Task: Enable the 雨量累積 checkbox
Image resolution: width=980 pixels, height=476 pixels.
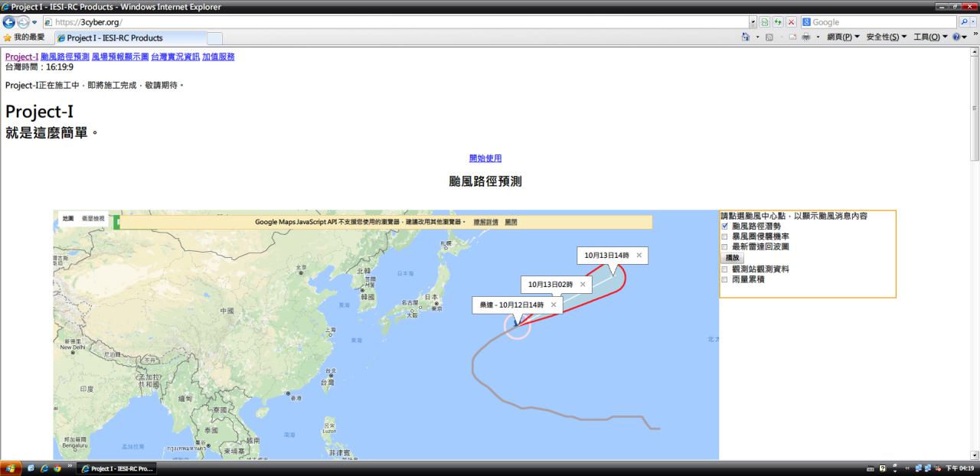Action: coord(725,279)
